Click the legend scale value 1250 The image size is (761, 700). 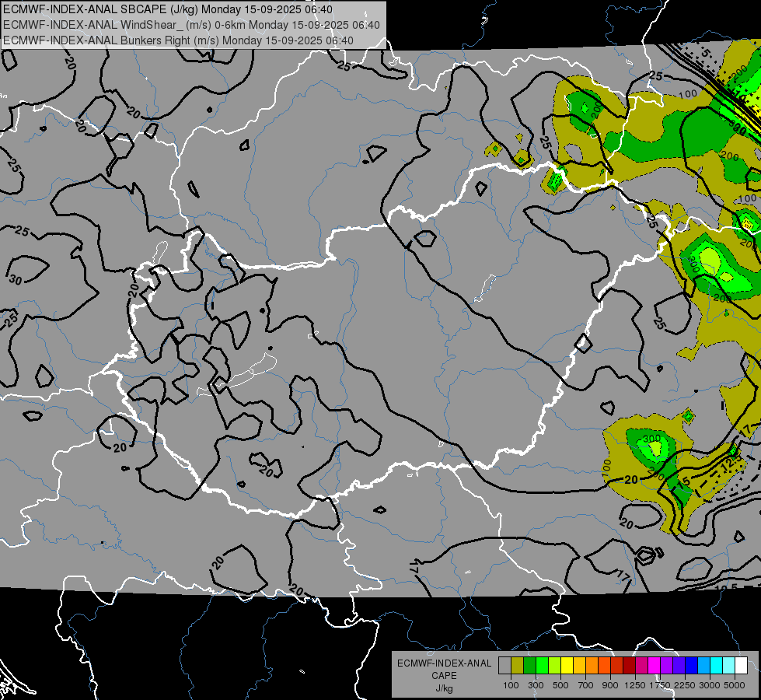635,685
